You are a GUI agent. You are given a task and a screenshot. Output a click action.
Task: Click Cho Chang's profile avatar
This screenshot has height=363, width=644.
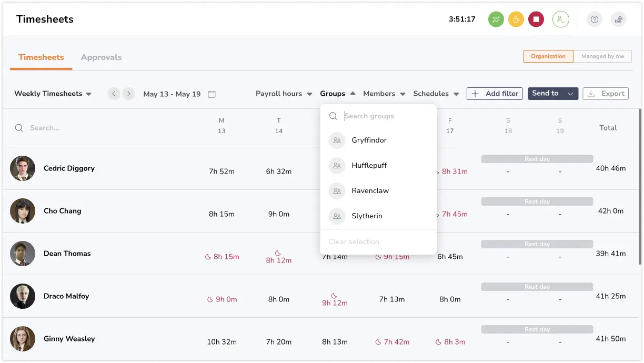(23, 210)
